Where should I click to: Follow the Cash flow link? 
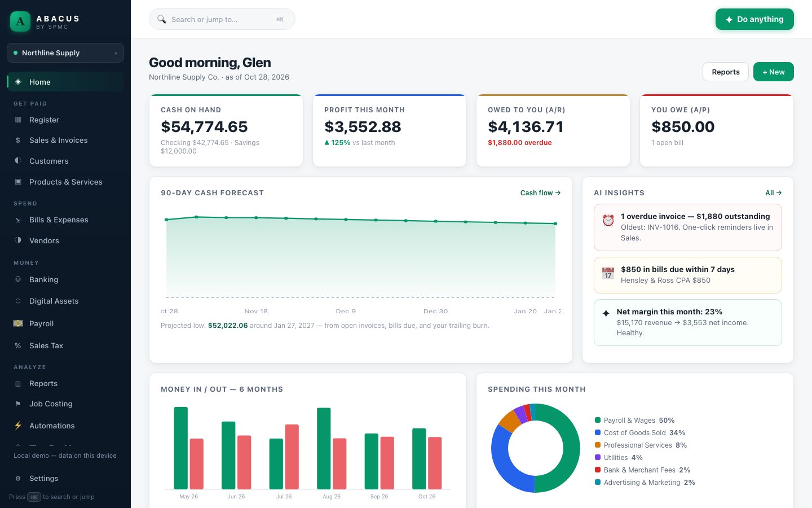click(x=540, y=193)
